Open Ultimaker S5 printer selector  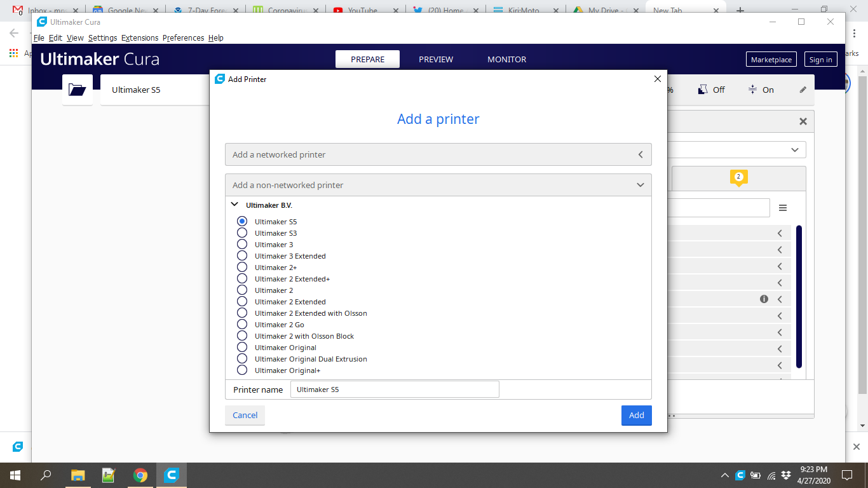155,90
